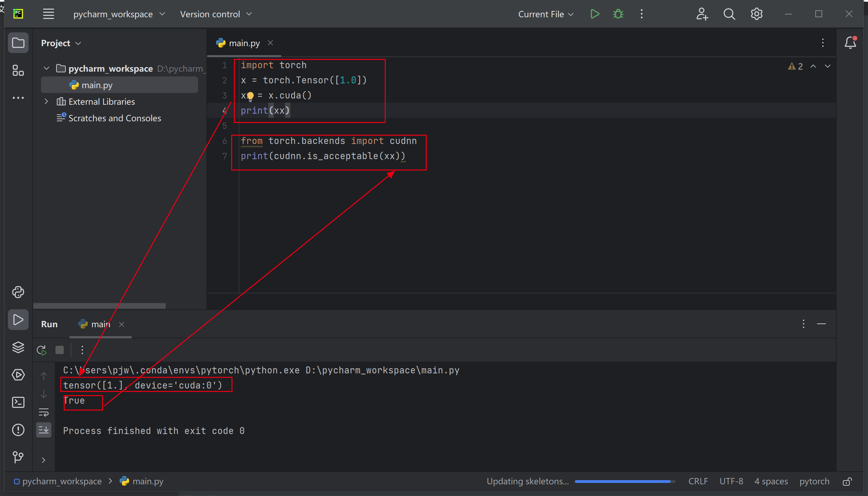Screen dimensions: 868x496
Task: Click the Updating skeletons progress bar
Action: click(x=624, y=482)
